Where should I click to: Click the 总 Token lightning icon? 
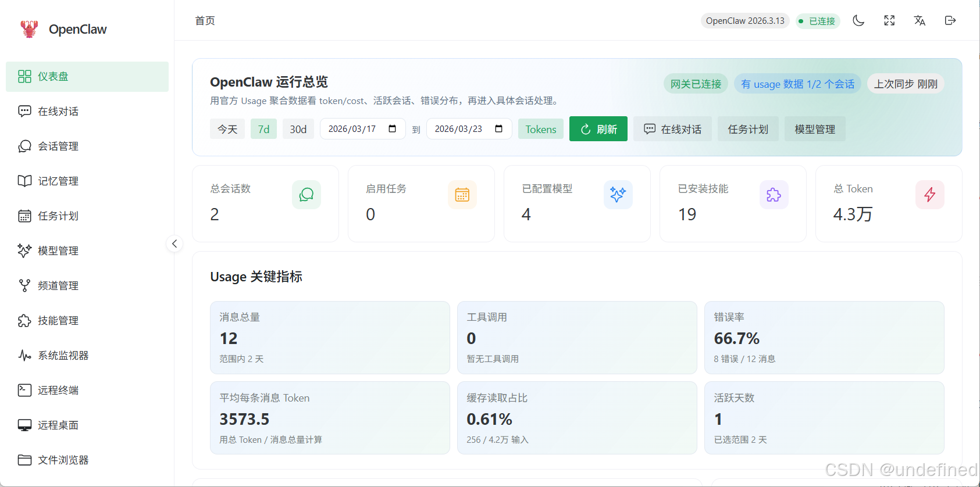pyautogui.click(x=930, y=195)
